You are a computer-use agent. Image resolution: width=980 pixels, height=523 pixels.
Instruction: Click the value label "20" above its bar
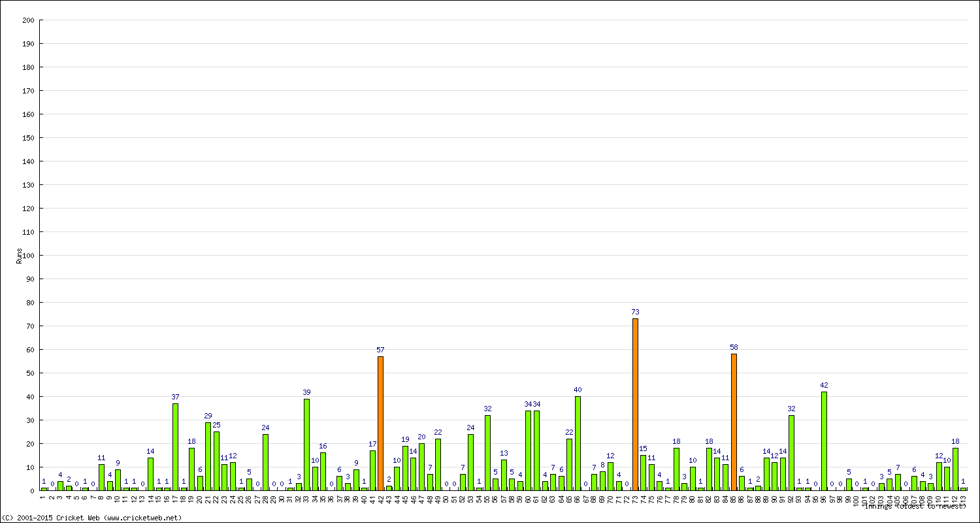421,437
